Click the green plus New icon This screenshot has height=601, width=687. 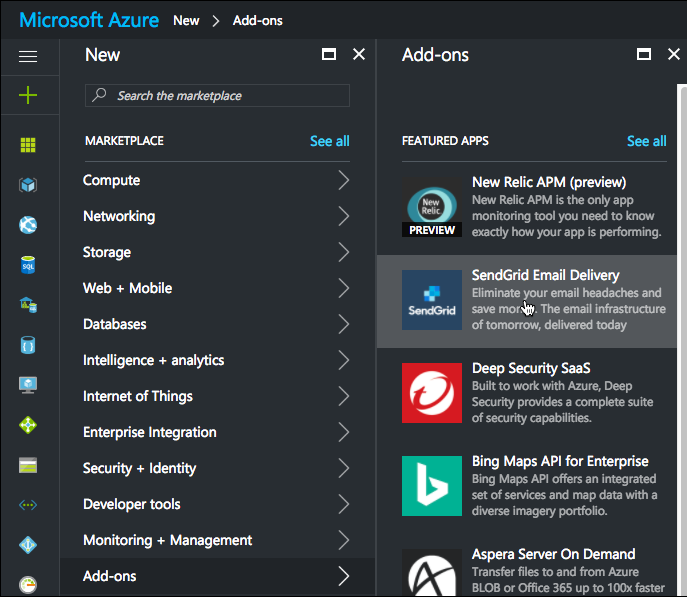click(28, 95)
